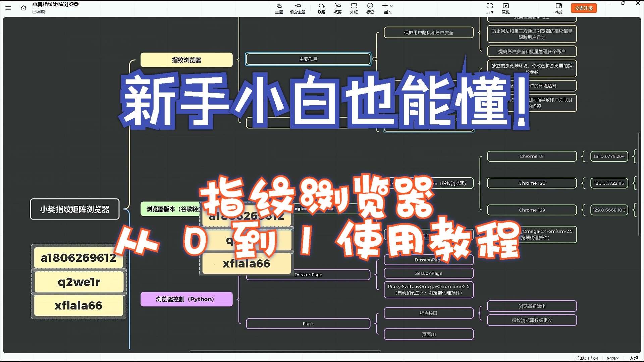This screenshot has width=644, height=362.
Task: Click the 细分主题 (Subtopic) toolbar icon
Action: (x=298, y=8)
